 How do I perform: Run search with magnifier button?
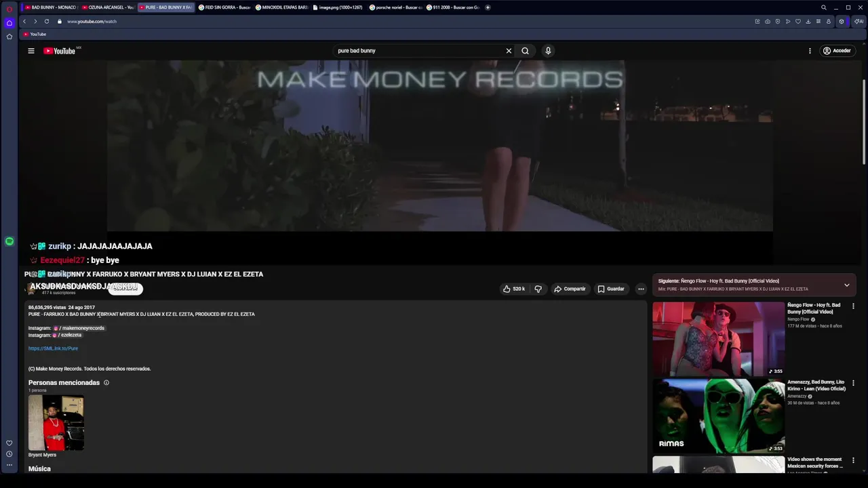[525, 51]
